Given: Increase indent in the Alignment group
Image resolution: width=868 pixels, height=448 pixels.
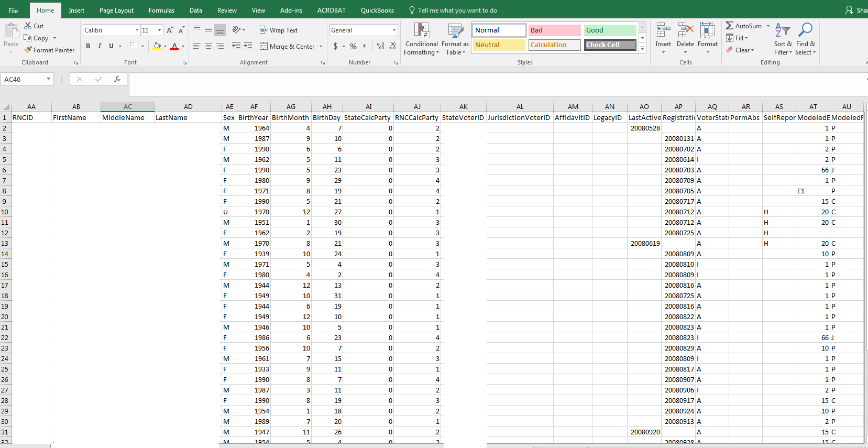Looking at the screenshot, I should tap(248, 46).
